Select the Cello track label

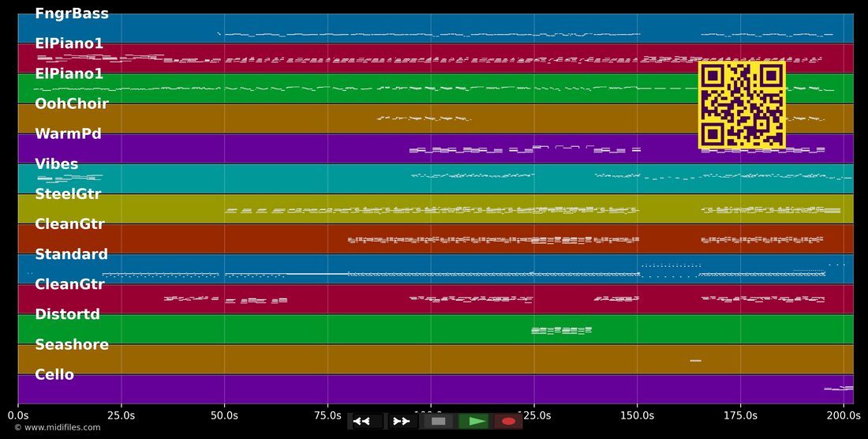[54, 375]
